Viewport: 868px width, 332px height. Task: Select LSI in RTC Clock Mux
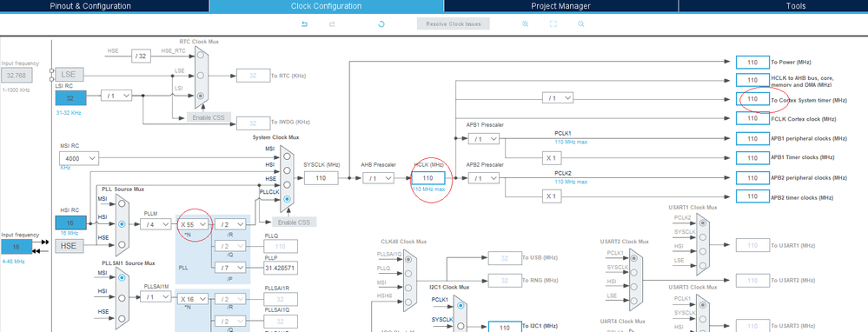[x=201, y=96]
